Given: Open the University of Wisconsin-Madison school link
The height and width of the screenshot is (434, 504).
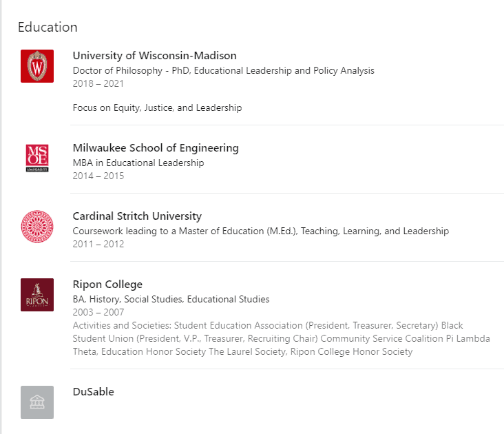Looking at the screenshot, I should pyautogui.click(x=155, y=56).
